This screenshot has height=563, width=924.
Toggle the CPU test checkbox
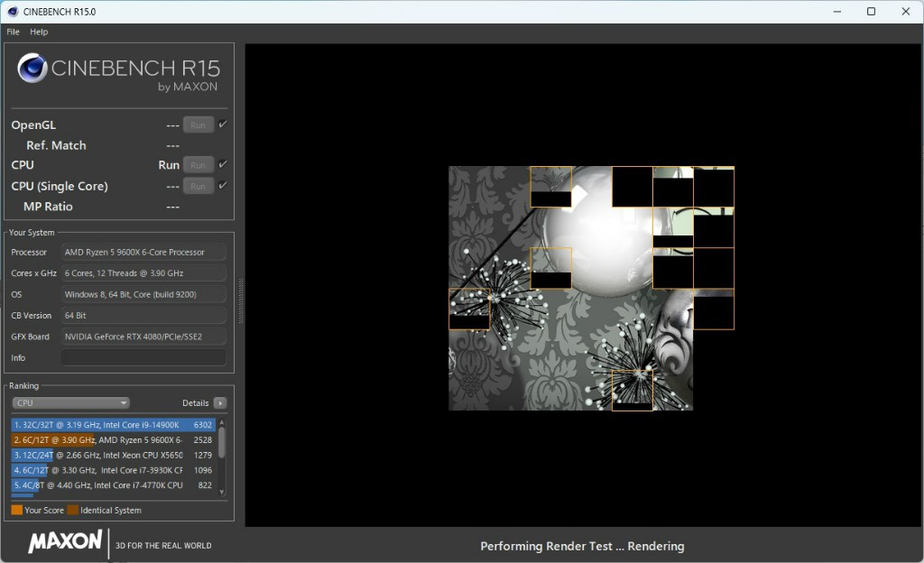click(223, 164)
